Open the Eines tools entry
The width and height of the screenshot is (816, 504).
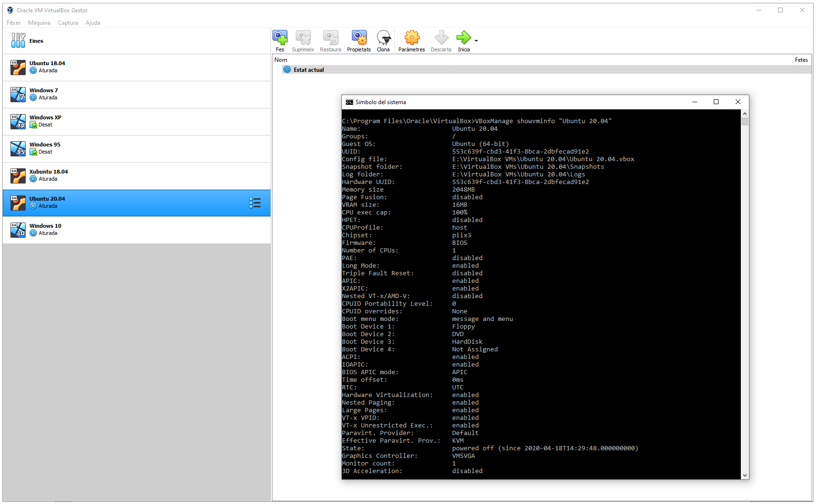pyautogui.click(x=36, y=41)
